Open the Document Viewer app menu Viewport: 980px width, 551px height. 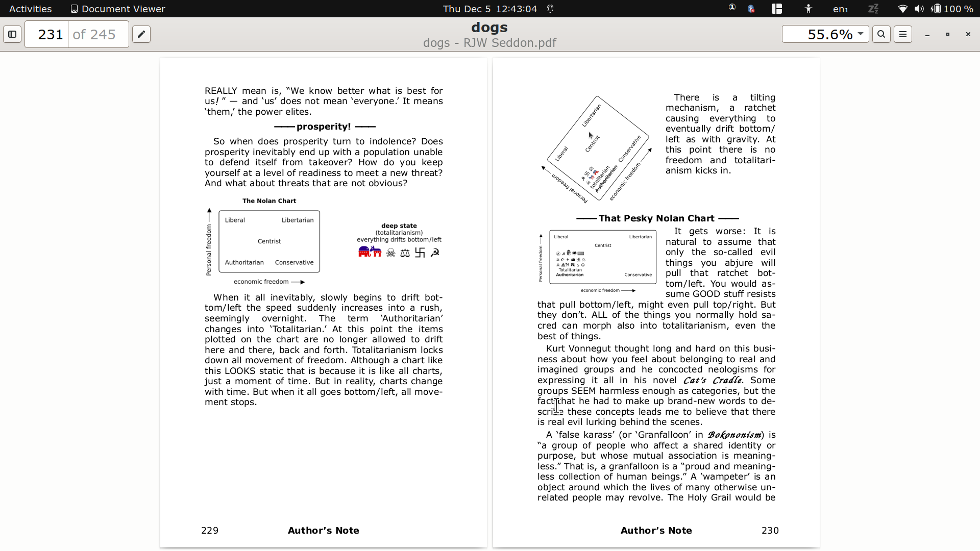(x=118, y=9)
